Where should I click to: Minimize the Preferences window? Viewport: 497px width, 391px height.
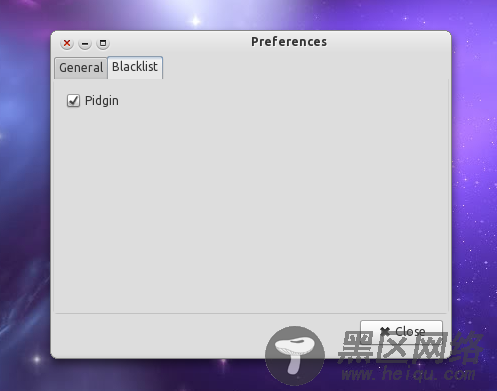click(x=85, y=43)
